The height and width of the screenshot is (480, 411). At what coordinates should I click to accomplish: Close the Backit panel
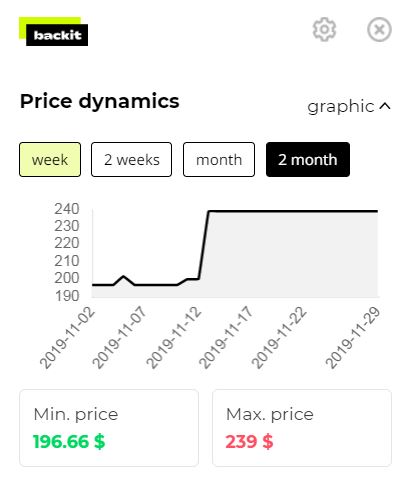pyautogui.click(x=379, y=30)
